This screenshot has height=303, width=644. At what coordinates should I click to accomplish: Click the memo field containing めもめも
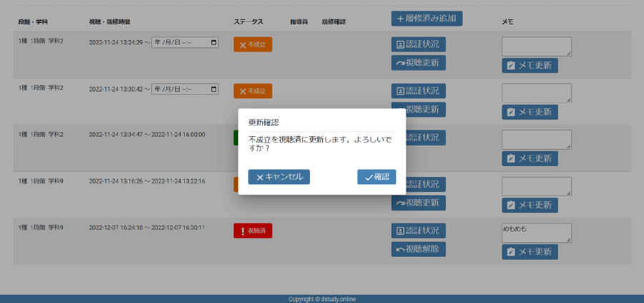[x=536, y=233]
